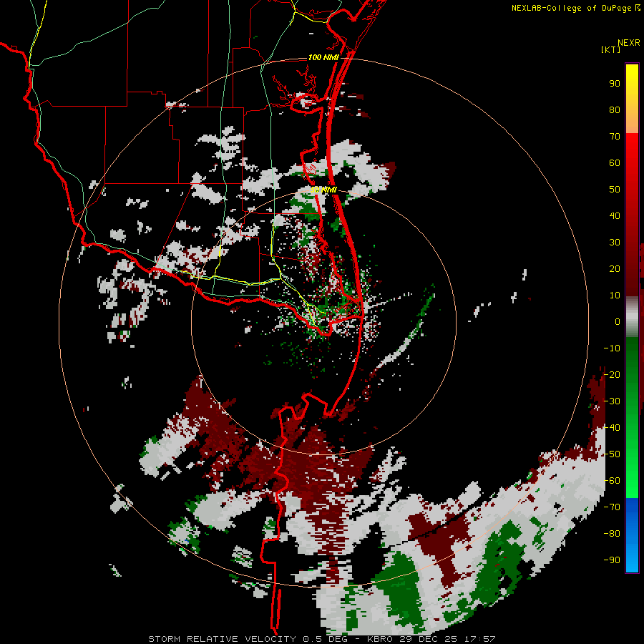The height and width of the screenshot is (644, 644).
Task: Click the positive 30 value on the velocity scale
Action: 615,243
